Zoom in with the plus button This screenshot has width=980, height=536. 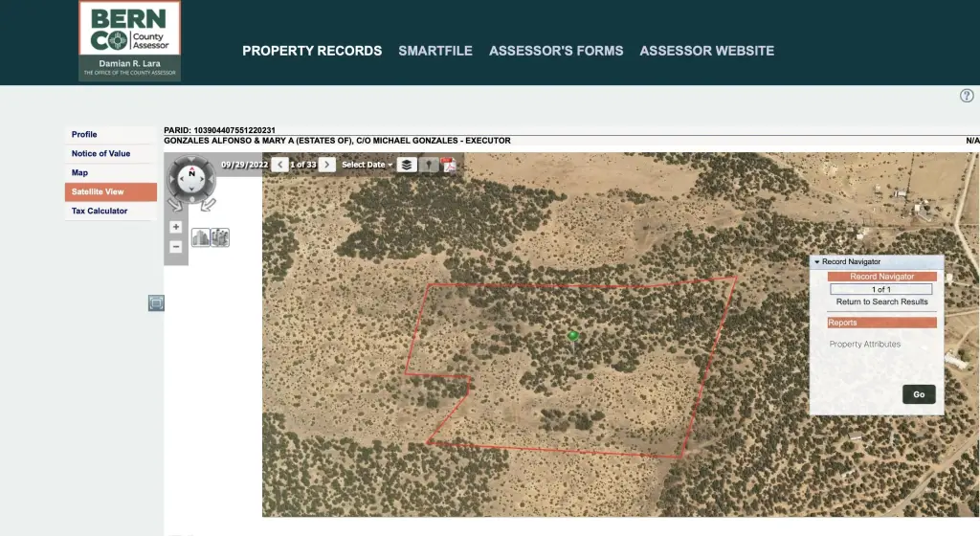point(176,227)
